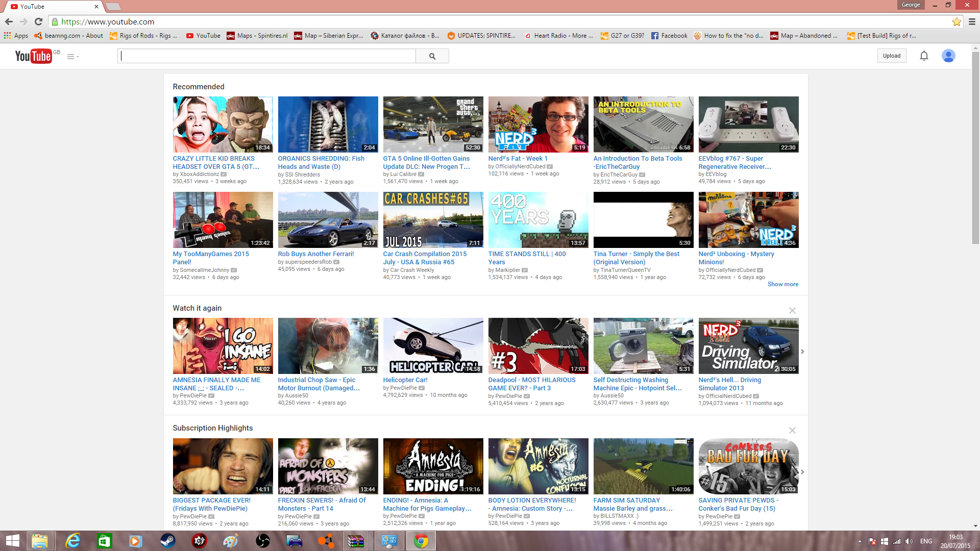The height and width of the screenshot is (551, 980).
Task: Open Self Destructing Washing Machine thumbnail
Action: point(643,346)
